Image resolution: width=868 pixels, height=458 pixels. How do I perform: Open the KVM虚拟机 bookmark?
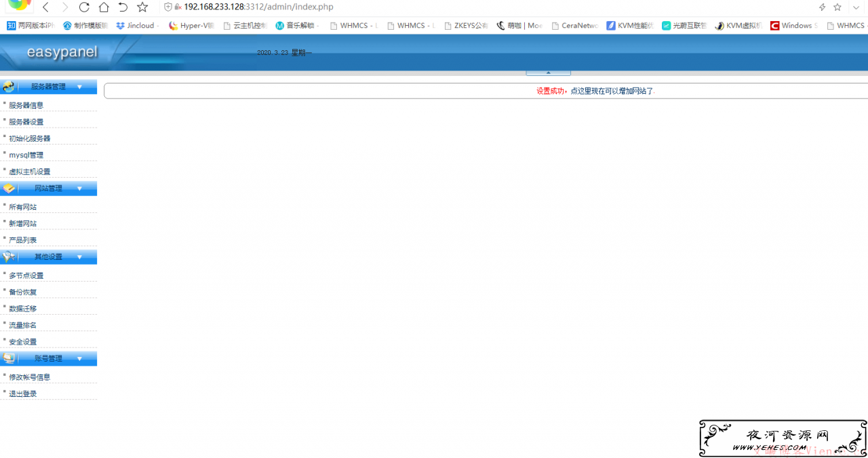pos(738,26)
